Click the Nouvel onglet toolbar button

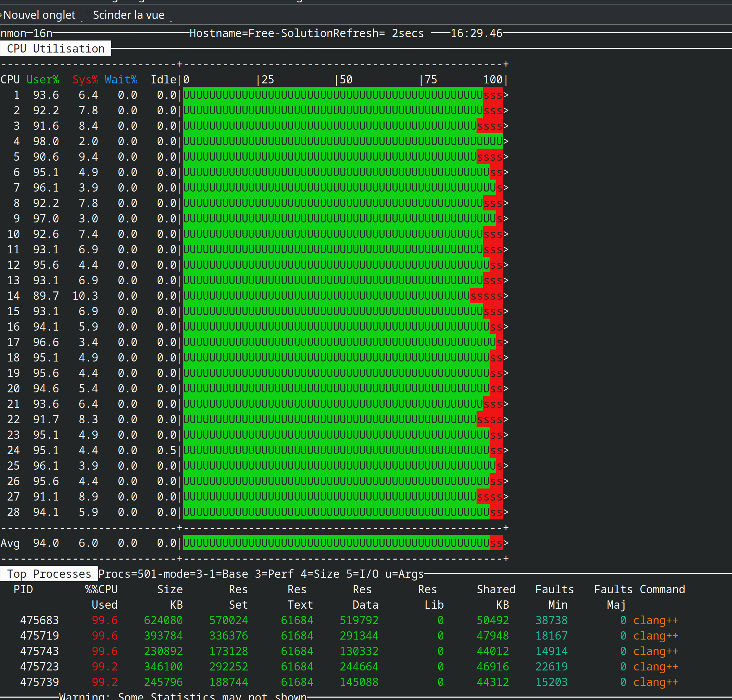tap(39, 15)
